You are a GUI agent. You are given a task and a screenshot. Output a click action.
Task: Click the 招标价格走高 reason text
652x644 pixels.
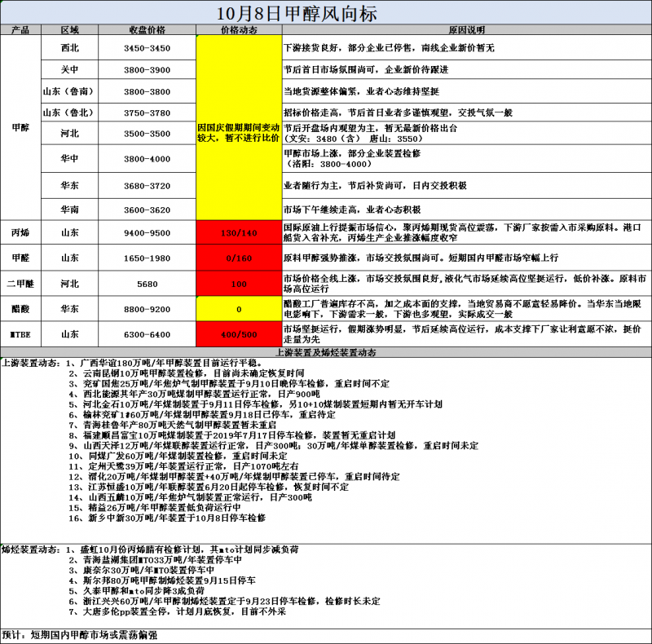click(398, 112)
